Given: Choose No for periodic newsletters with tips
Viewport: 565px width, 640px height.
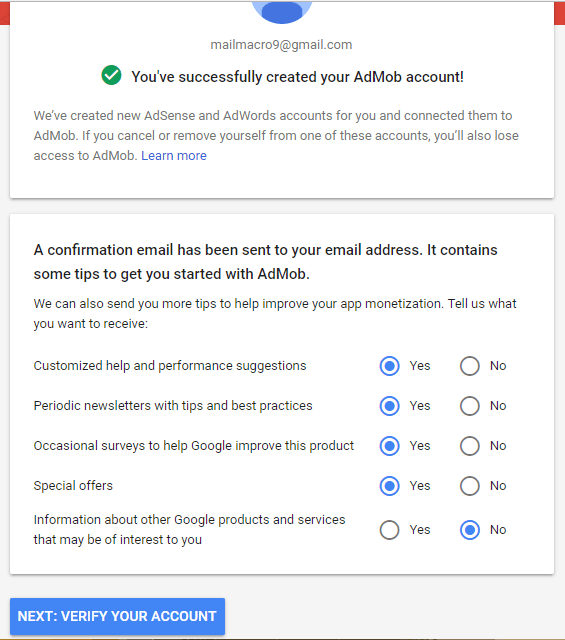Looking at the screenshot, I should point(469,406).
